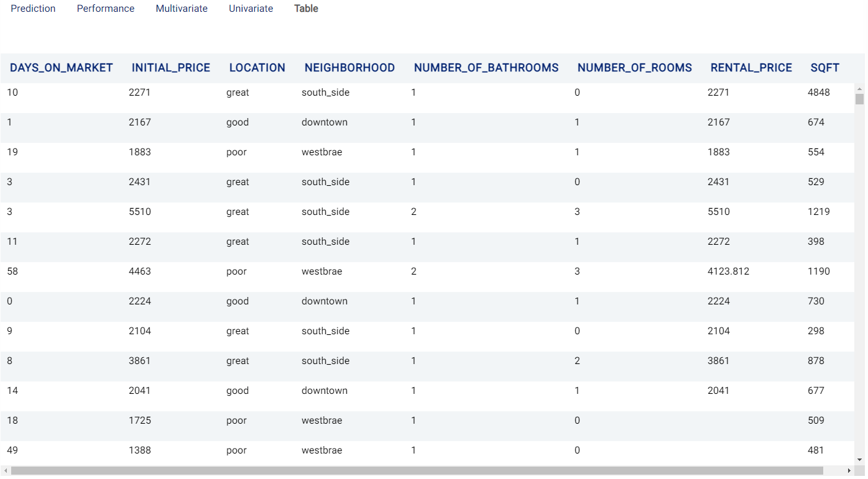
Task: Click the LOCATION column header
Action: tap(257, 68)
